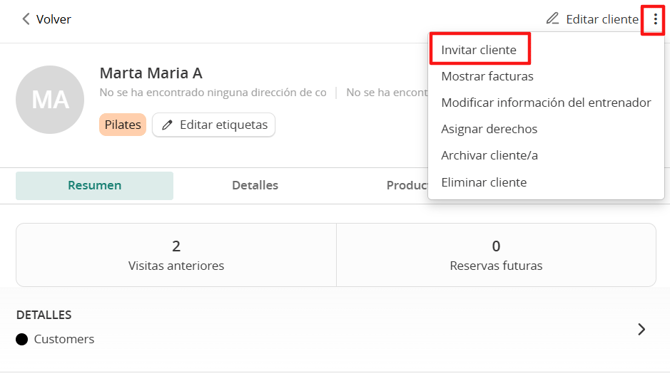
Task: Open the three-dot more options menu
Action: click(655, 19)
